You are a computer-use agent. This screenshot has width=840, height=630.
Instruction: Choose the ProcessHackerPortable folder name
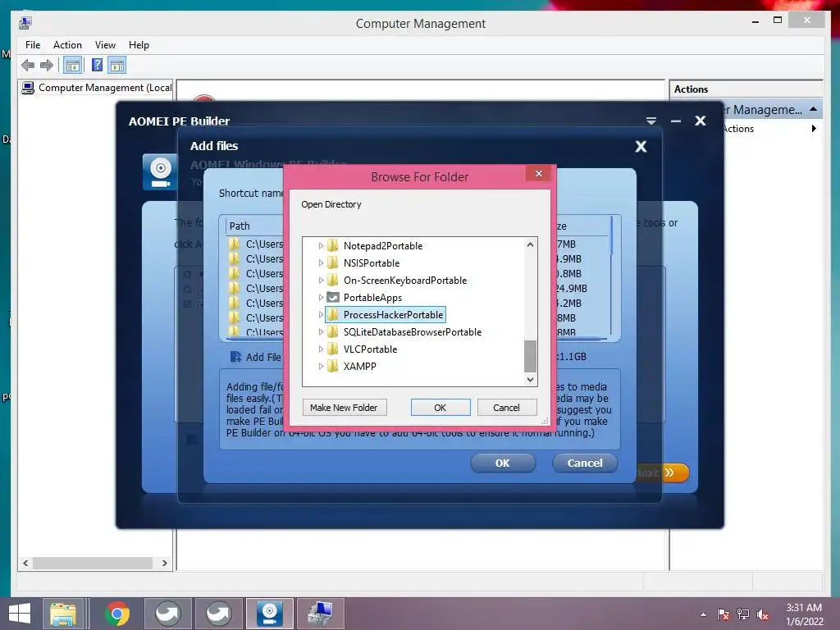pos(393,314)
